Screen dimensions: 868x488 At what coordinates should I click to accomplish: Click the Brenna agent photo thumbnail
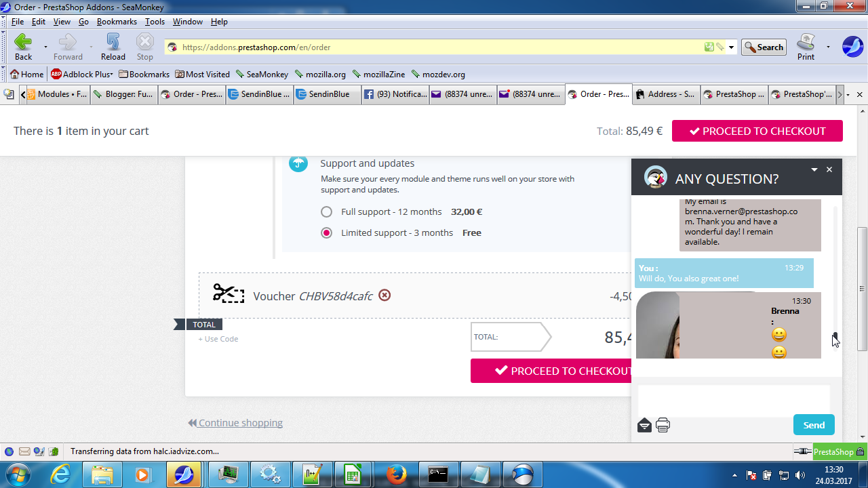coord(658,325)
